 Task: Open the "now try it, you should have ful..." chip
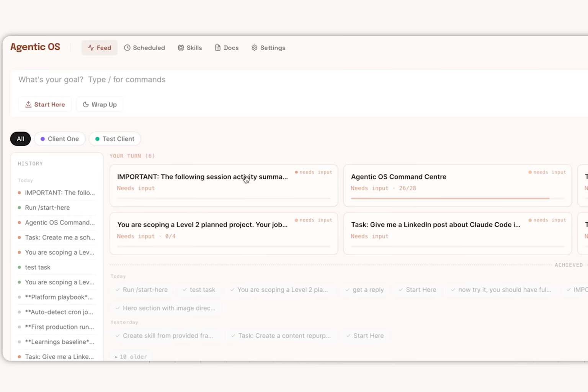[501, 290]
